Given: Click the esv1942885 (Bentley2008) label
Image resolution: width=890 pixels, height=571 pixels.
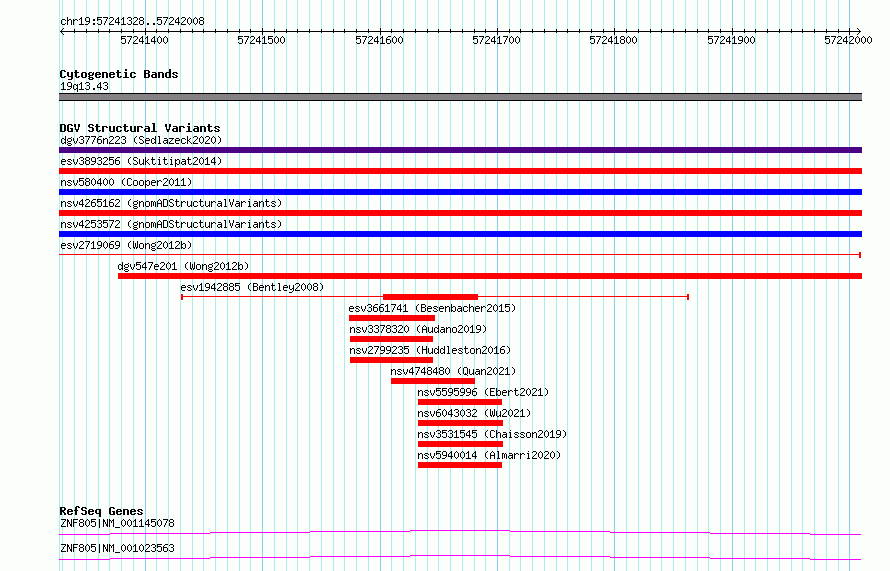Looking at the screenshot, I should (252, 287).
